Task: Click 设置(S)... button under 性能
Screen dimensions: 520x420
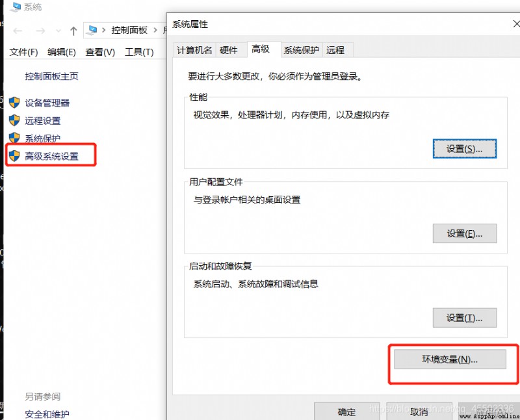Action: pyautogui.click(x=465, y=149)
